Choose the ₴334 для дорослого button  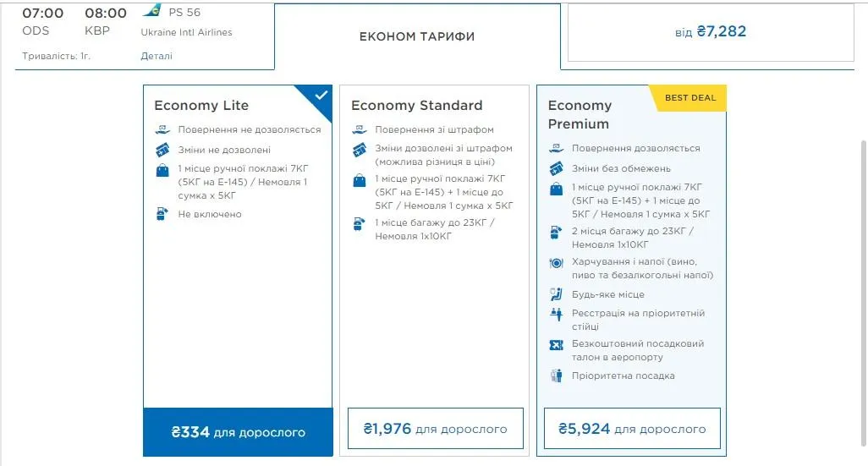(x=238, y=432)
